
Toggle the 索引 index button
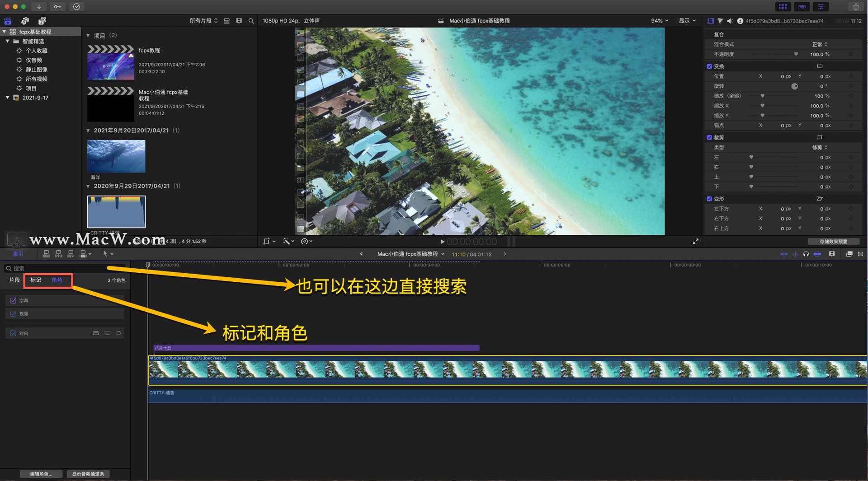18,254
